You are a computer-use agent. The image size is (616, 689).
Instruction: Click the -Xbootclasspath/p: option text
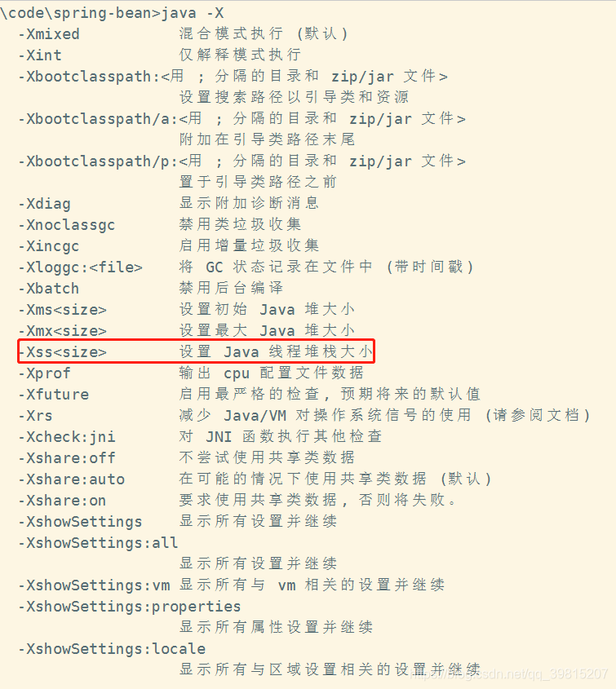point(98,161)
